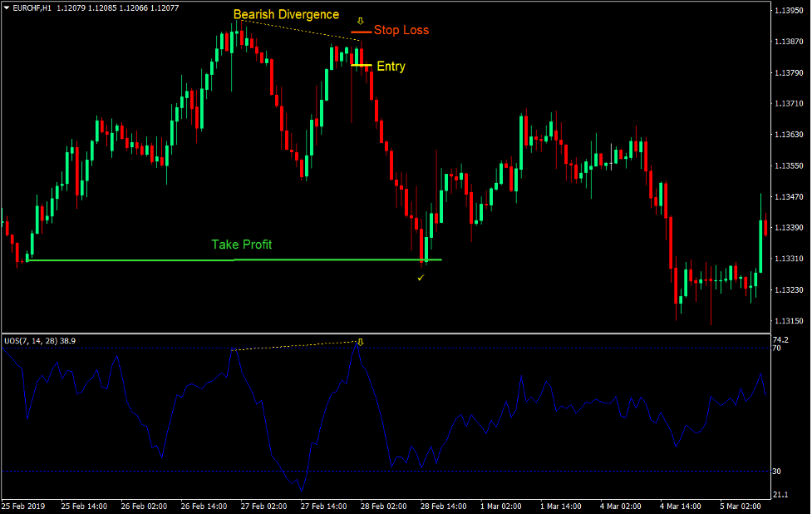
Task: Select the EURCHF,H1 chart title
Action: tap(33, 7)
